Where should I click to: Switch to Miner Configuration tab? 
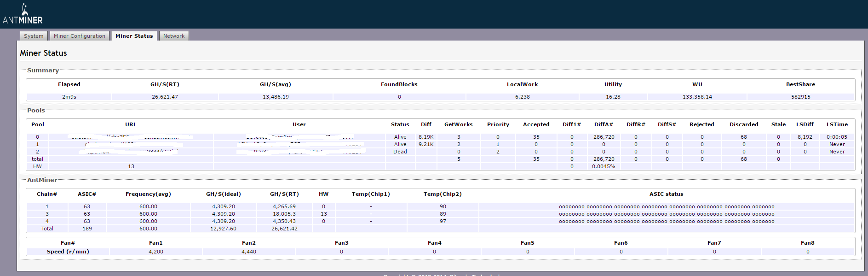(x=80, y=36)
